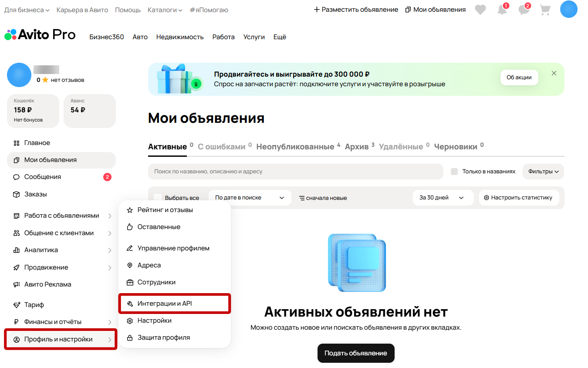Screen dimensions: 588x368
Task: Open the shopping cart icon
Action: (545, 10)
